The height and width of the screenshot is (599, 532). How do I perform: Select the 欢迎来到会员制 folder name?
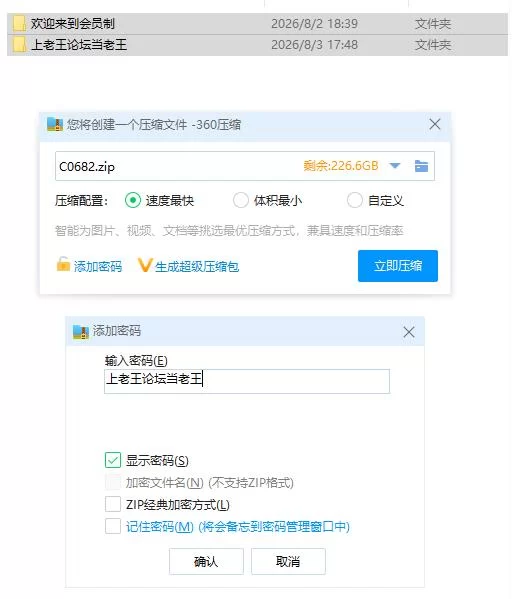coord(73,24)
